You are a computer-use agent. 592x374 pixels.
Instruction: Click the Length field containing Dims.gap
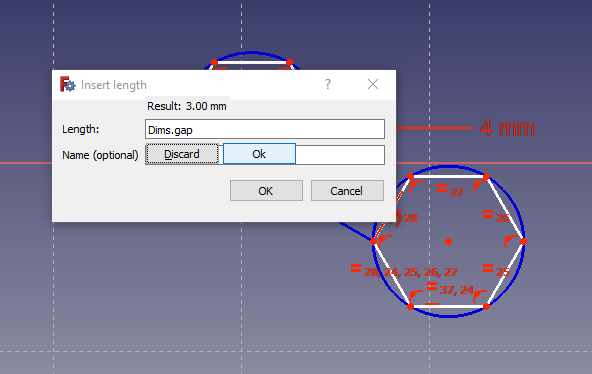(265, 129)
